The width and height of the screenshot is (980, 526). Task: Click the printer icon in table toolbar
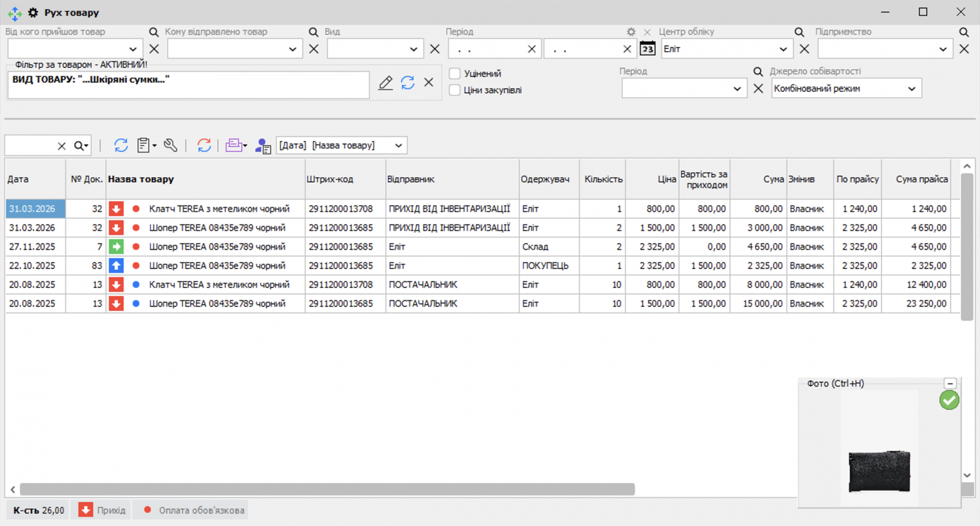click(x=234, y=145)
